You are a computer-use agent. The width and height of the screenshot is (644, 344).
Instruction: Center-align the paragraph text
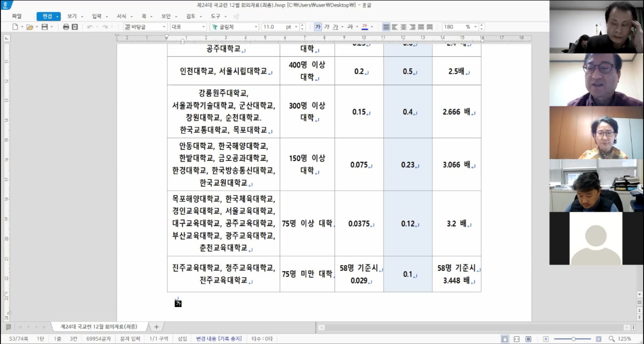coord(403,27)
